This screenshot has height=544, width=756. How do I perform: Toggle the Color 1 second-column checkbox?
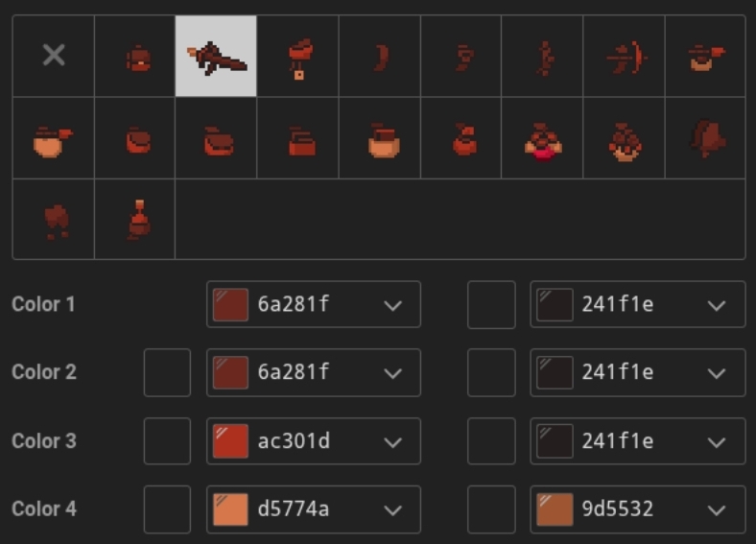click(491, 305)
